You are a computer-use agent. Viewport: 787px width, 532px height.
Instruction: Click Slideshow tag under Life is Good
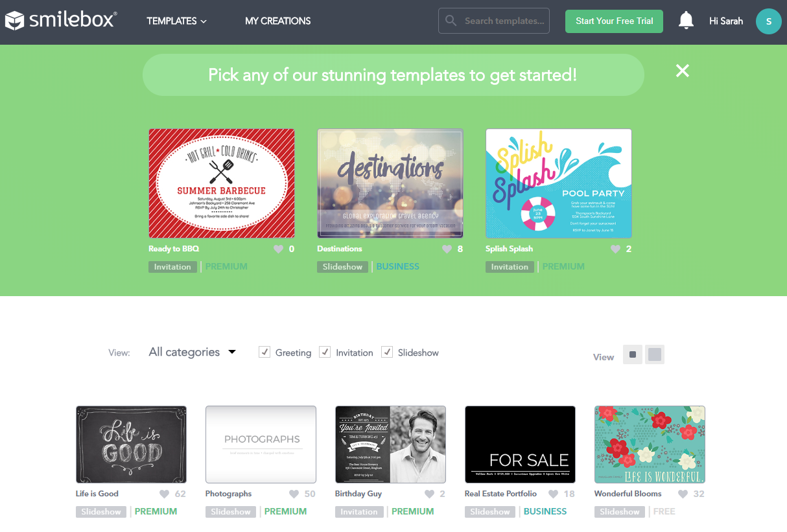pos(101,512)
